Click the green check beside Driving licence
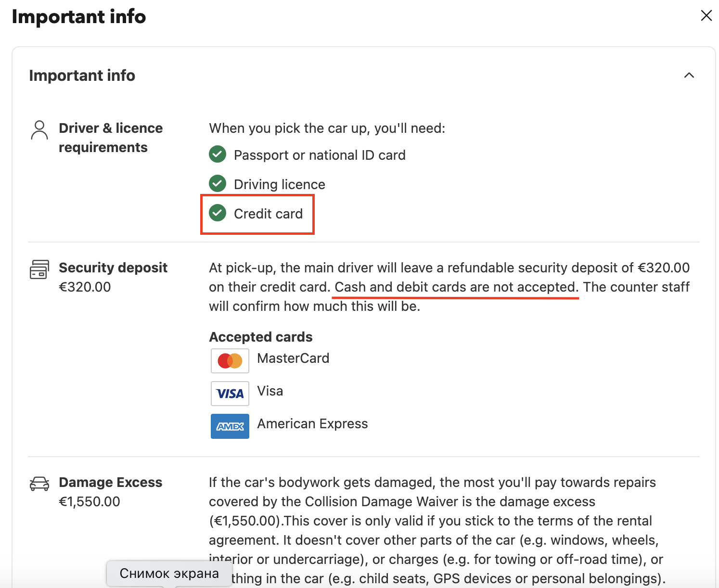The image size is (719, 588). [x=218, y=184]
